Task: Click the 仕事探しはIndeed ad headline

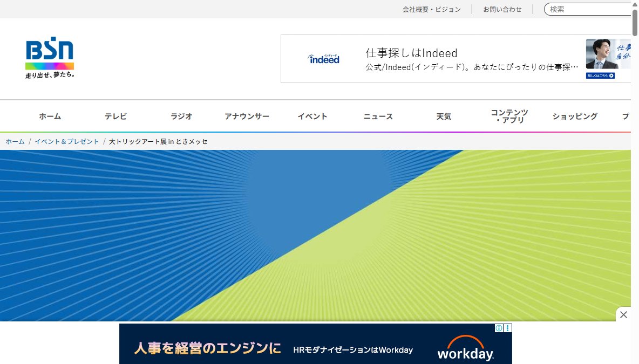Action: (x=412, y=53)
